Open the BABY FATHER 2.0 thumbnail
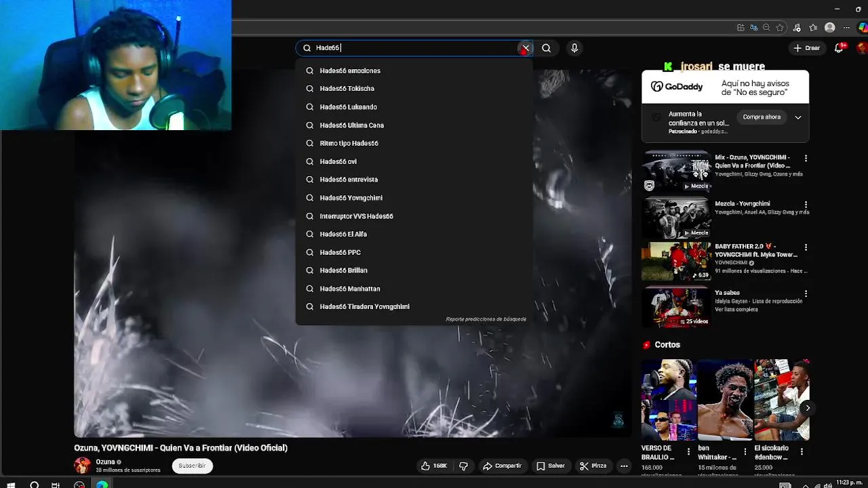The height and width of the screenshot is (488, 868). (x=676, y=262)
